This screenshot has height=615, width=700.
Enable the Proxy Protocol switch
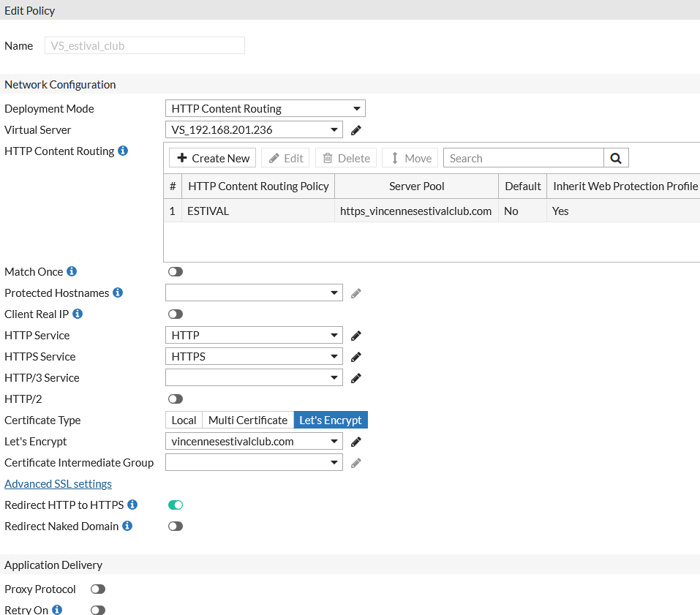pyautogui.click(x=98, y=589)
